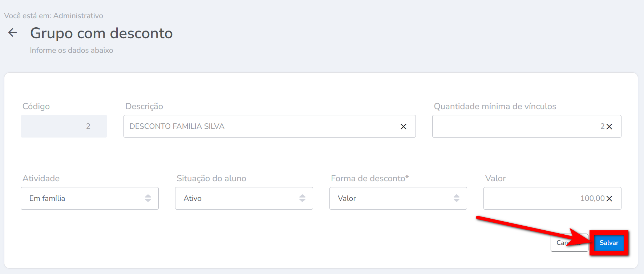
Task: Click the Grupo com desconto page heading
Action: point(101,33)
